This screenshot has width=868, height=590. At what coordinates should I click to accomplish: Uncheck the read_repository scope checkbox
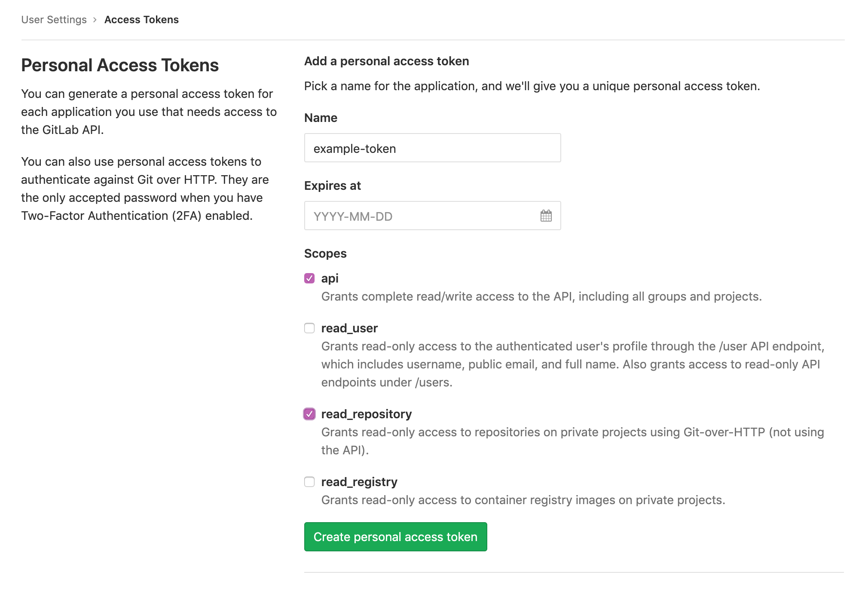tap(309, 414)
